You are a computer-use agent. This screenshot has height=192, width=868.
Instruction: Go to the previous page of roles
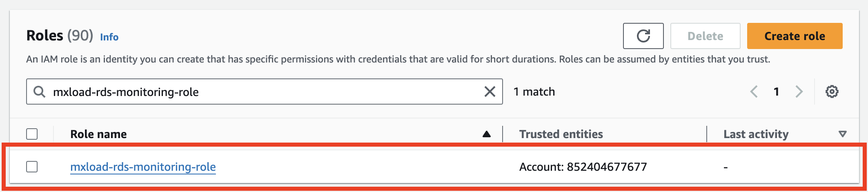(754, 92)
